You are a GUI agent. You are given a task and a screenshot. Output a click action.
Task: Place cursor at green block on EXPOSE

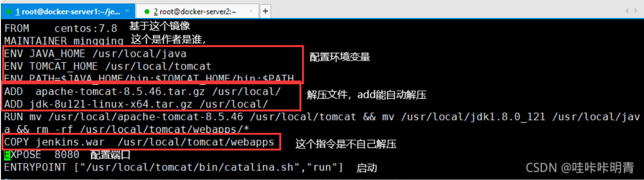7,155
